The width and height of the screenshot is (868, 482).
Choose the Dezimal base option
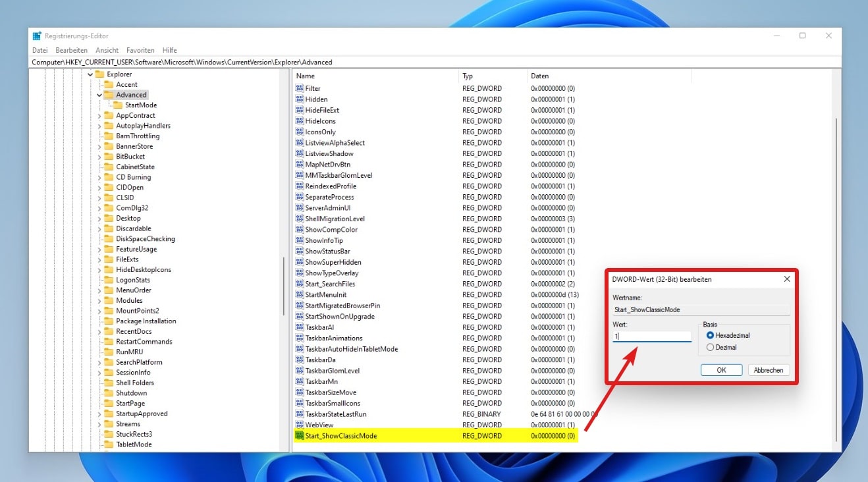pos(710,347)
